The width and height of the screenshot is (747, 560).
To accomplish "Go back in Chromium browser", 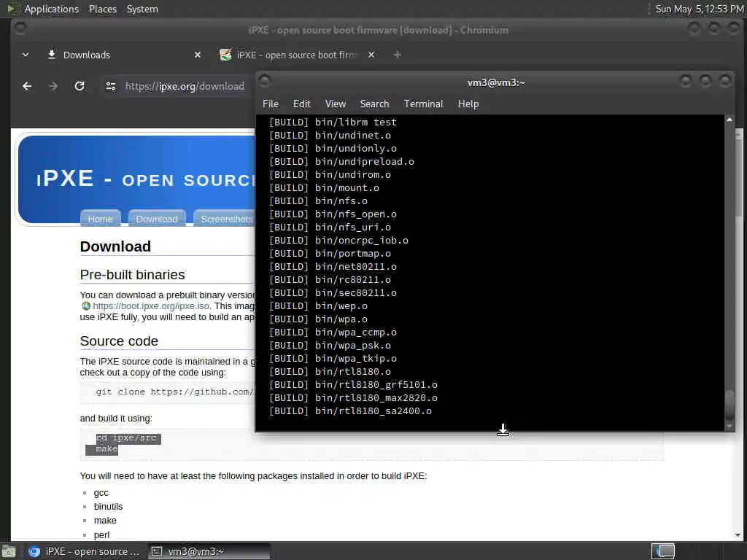I will [x=27, y=86].
